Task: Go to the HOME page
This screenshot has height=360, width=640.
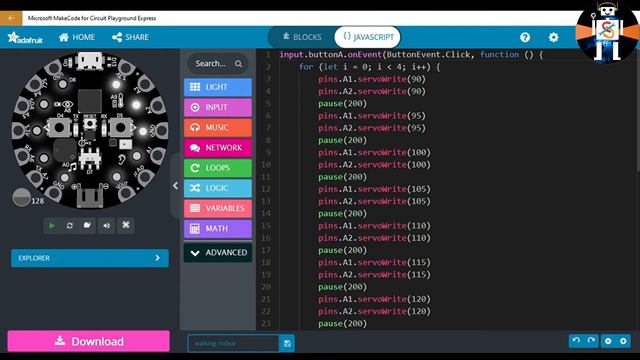Action: (x=77, y=37)
